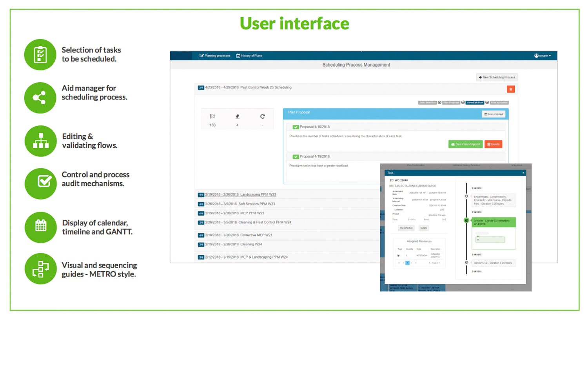Click the Description column header in Assigned Resources

click(436, 249)
